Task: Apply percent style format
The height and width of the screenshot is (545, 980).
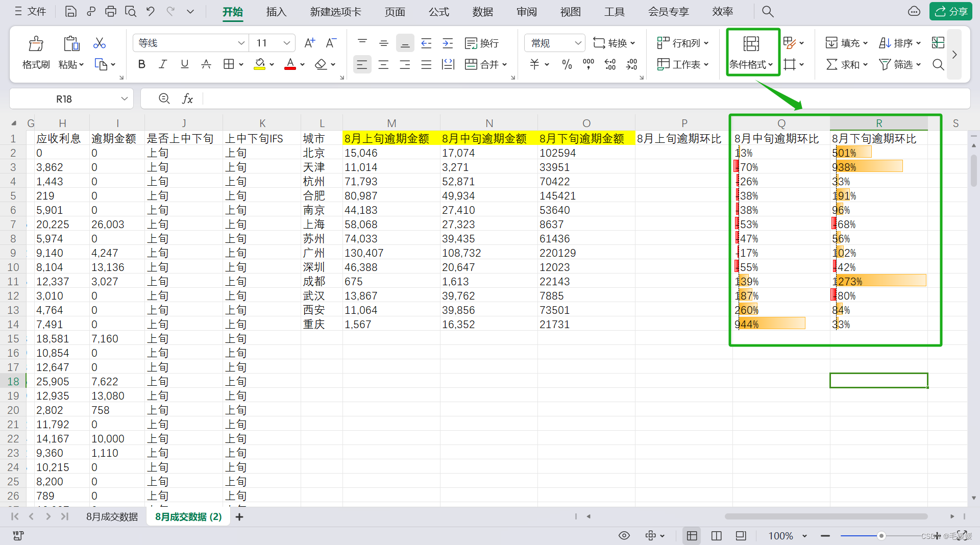Action: [x=567, y=64]
